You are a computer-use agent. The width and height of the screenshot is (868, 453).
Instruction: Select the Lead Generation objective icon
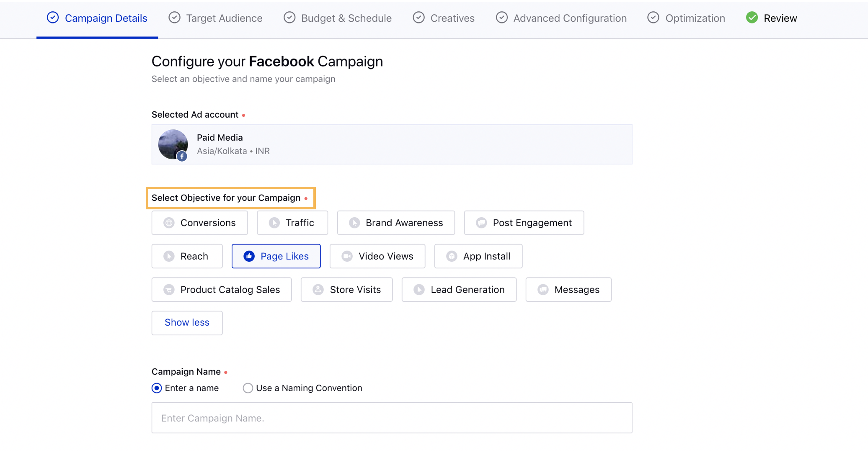pos(418,289)
